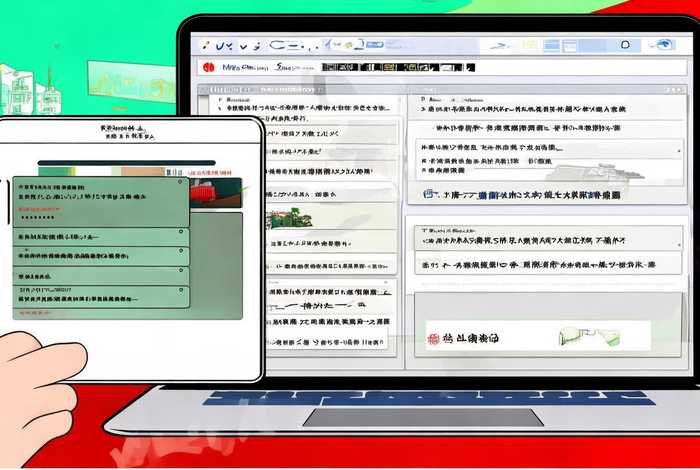The height and width of the screenshot is (470, 700).
Task: Pick the tan color swatch on the tablet
Action: pyautogui.click(x=143, y=172)
